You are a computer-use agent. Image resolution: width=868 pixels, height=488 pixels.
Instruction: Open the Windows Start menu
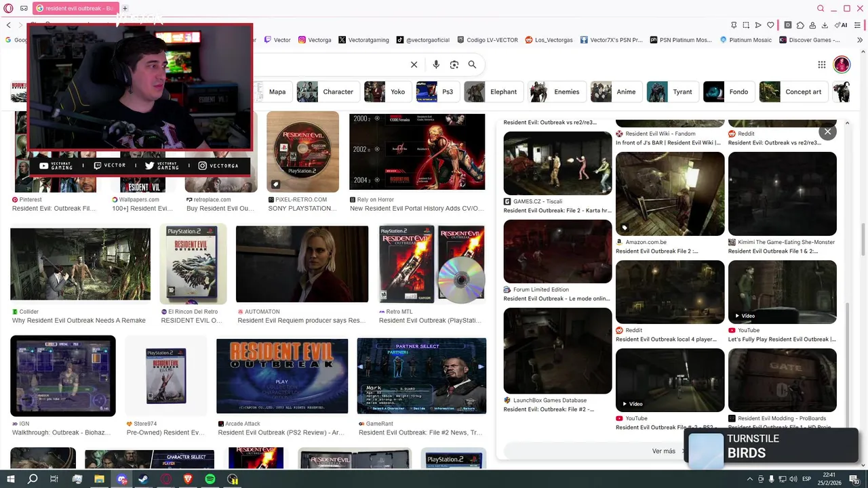click(x=10, y=479)
